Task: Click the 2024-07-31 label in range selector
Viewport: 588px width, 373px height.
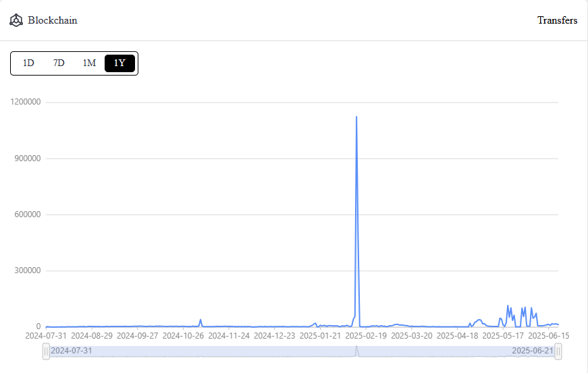Action: (72, 351)
